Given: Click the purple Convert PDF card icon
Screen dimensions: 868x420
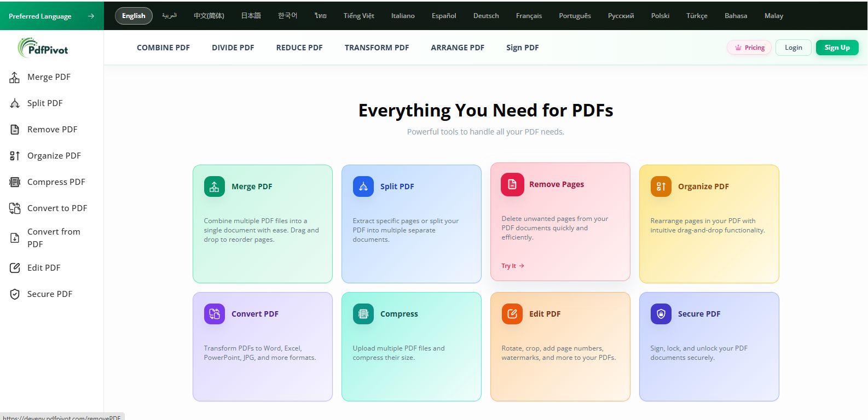Looking at the screenshot, I should coord(215,314).
